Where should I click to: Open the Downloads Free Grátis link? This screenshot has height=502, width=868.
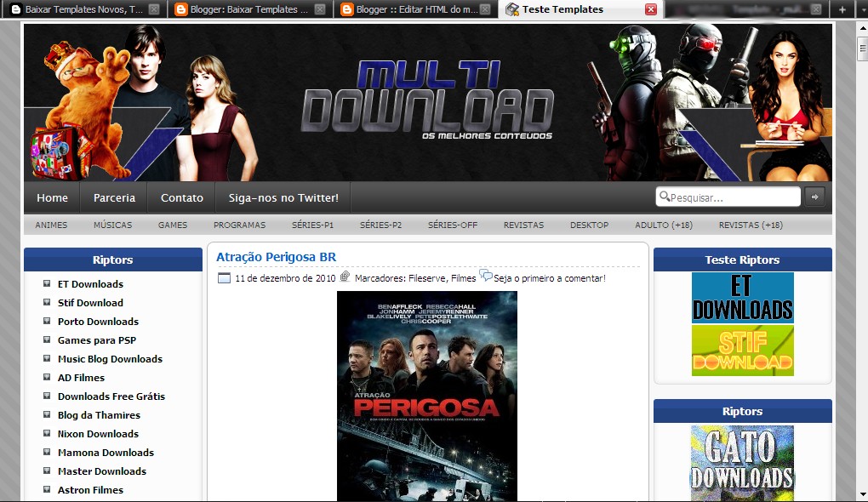click(111, 396)
